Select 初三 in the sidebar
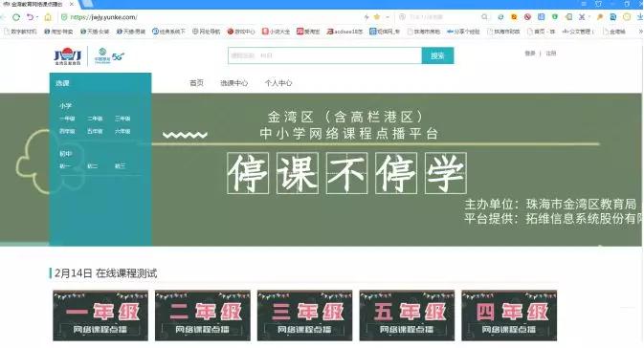This screenshot has height=348, width=644. [120, 166]
